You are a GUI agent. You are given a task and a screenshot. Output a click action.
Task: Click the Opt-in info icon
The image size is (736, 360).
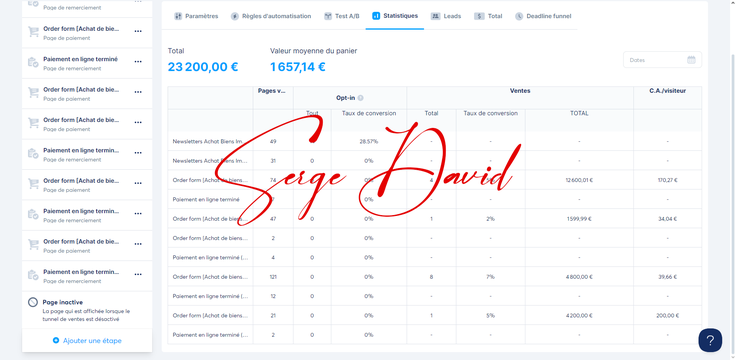click(360, 98)
